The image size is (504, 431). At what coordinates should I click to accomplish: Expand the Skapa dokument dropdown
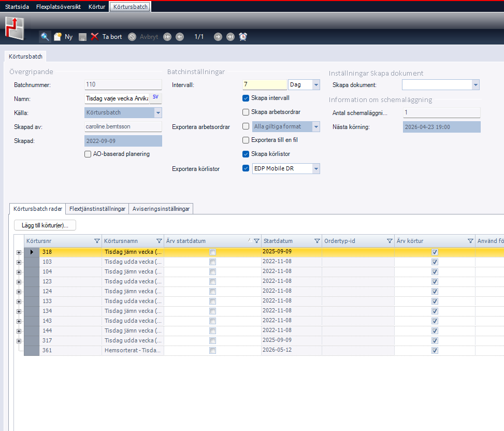(x=475, y=85)
